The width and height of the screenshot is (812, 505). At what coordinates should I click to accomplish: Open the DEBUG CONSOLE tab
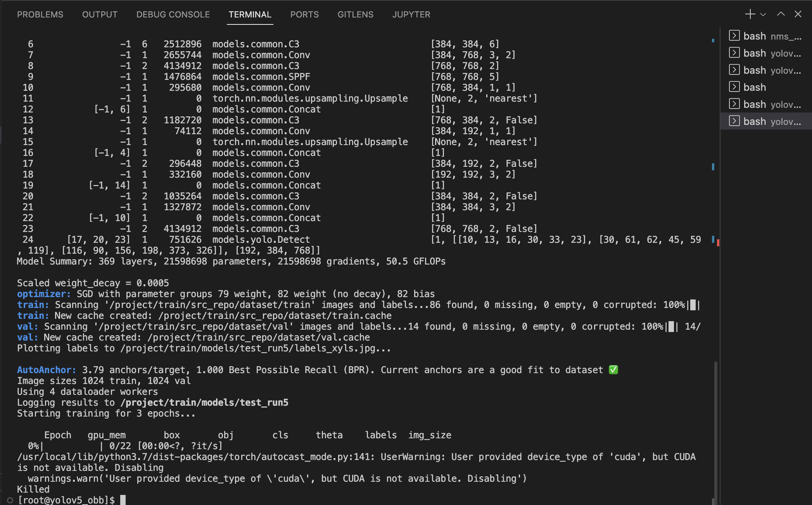tap(173, 14)
